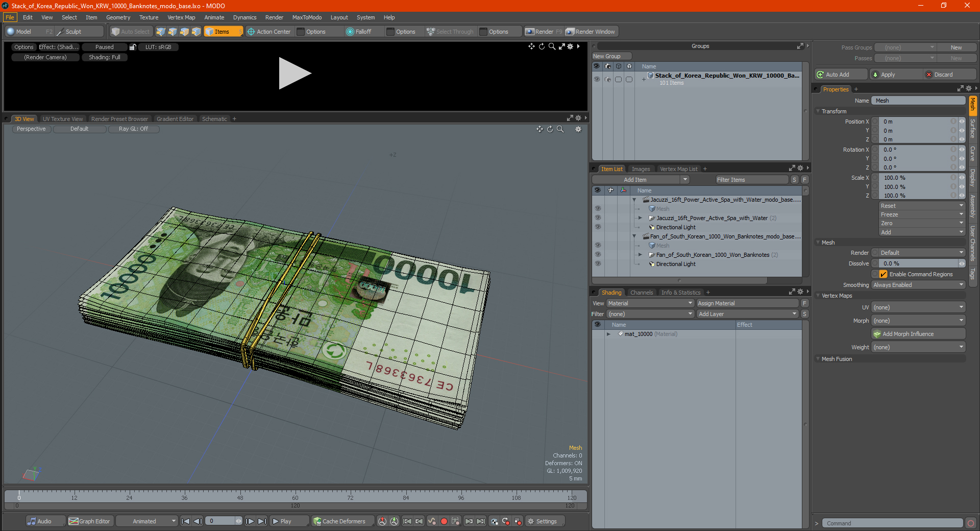Toggle visibility of second Directional Light

[x=598, y=264]
